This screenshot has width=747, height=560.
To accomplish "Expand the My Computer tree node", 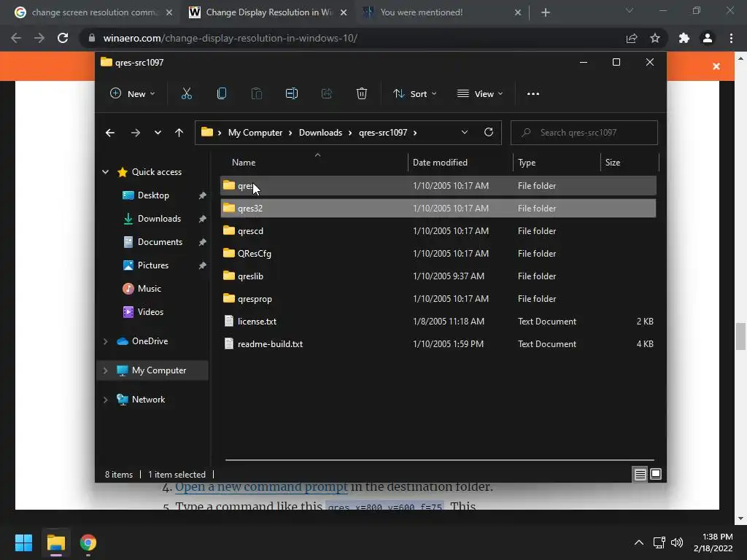I will coord(105,370).
